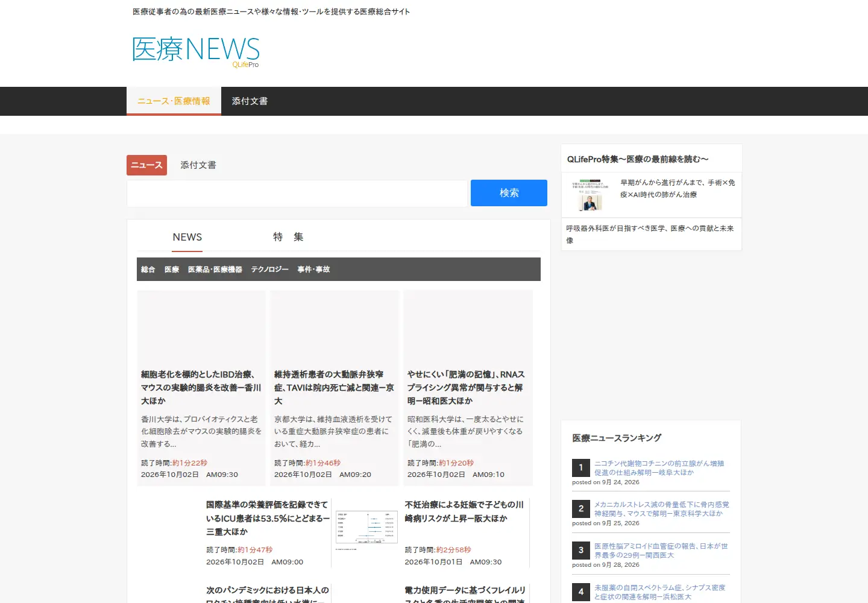The height and width of the screenshot is (603, 868).
Task: Click the lung cancer feature thumbnail image
Action: pyautogui.click(x=590, y=195)
